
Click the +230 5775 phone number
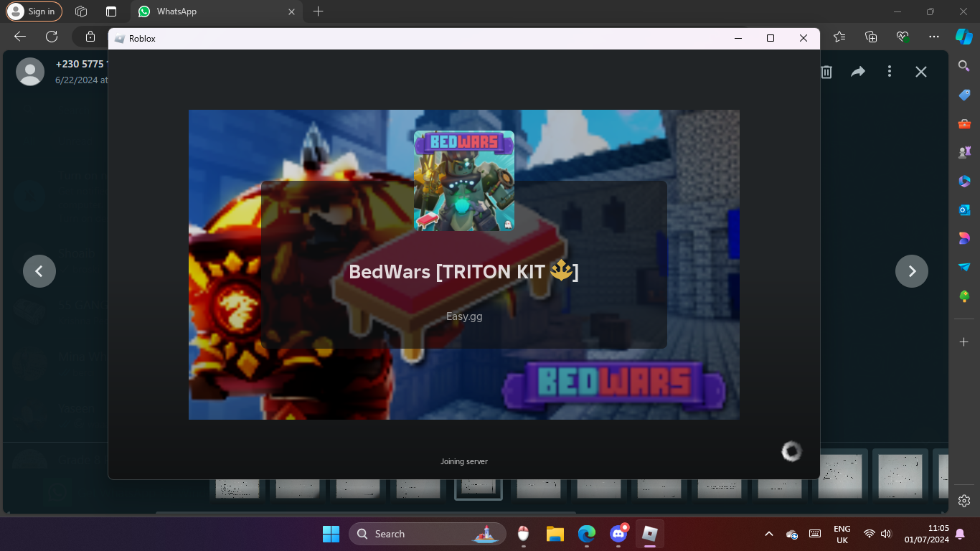pyautogui.click(x=81, y=64)
